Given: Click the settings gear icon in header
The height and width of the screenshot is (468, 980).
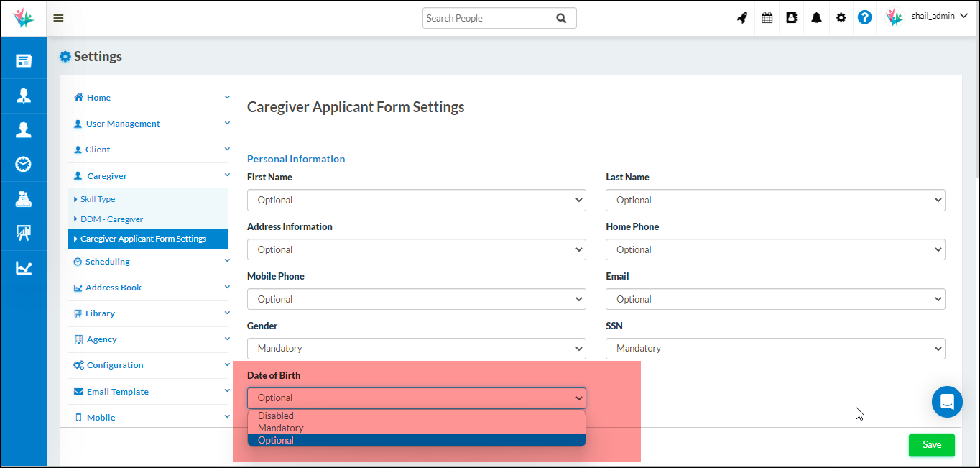Looking at the screenshot, I should (x=841, y=18).
